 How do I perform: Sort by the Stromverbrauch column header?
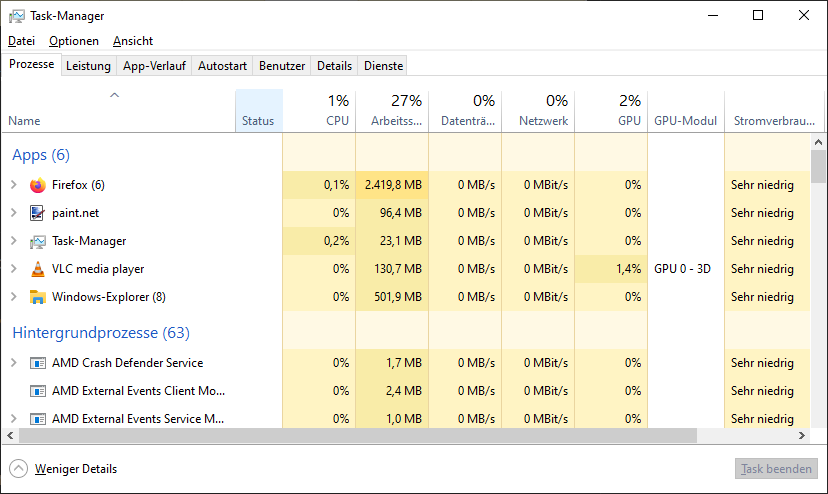click(774, 110)
